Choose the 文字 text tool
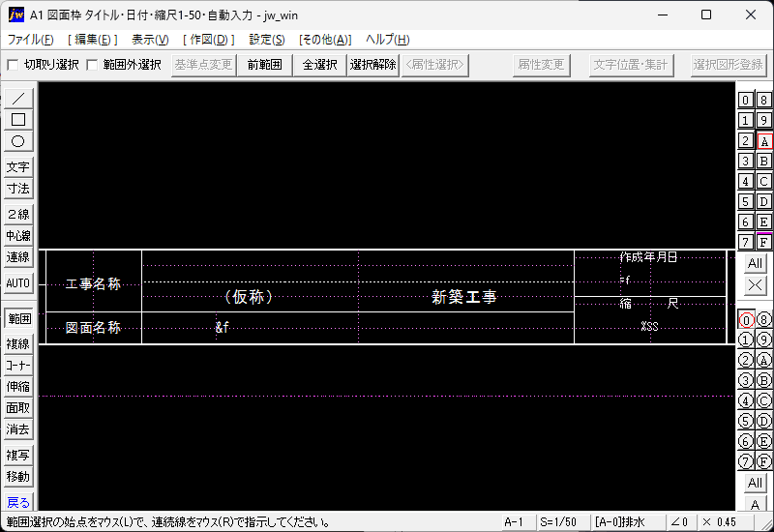The image size is (774, 532). coord(18,167)
